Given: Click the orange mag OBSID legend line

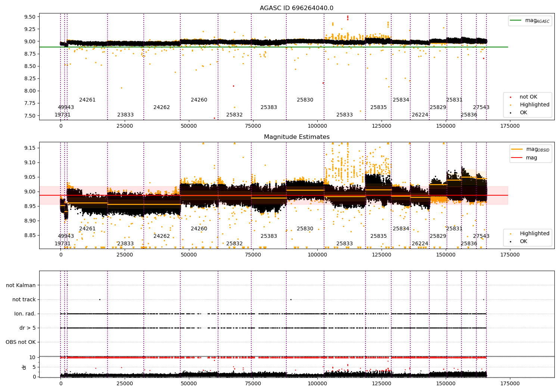Looking at the screenshot, I should [517, 149].
